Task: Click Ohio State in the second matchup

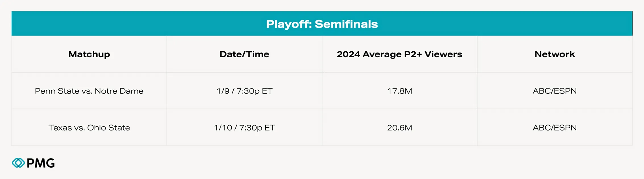Action: pyautogui.click(x=108, y=128)
